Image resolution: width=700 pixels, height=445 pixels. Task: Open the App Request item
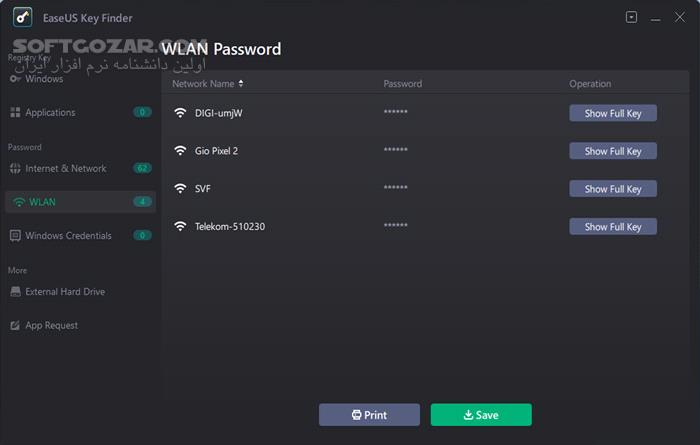tap(44, 325)
